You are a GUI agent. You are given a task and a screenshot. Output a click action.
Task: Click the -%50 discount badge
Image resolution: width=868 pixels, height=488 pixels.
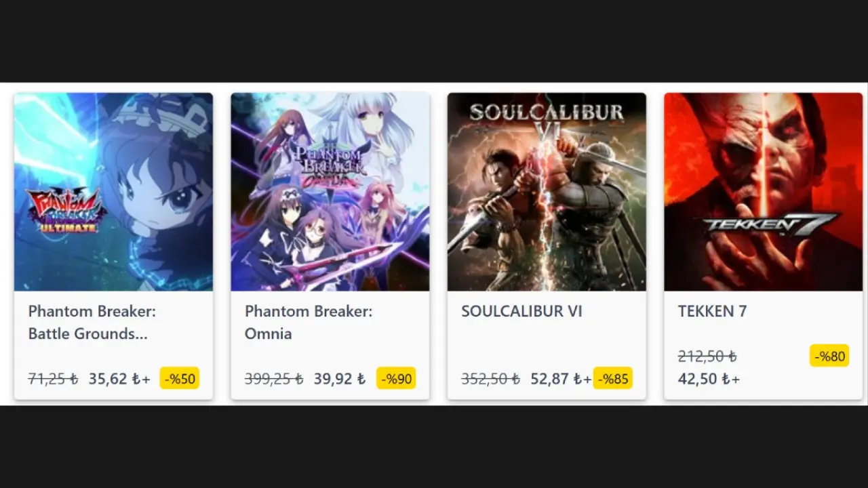tap(180, 378)
